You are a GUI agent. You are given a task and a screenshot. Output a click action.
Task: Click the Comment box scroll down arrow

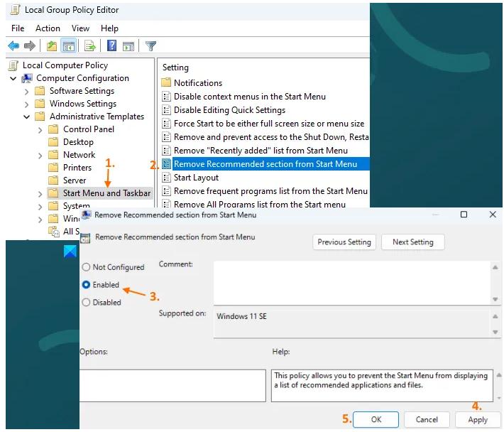tap(495, 298)
